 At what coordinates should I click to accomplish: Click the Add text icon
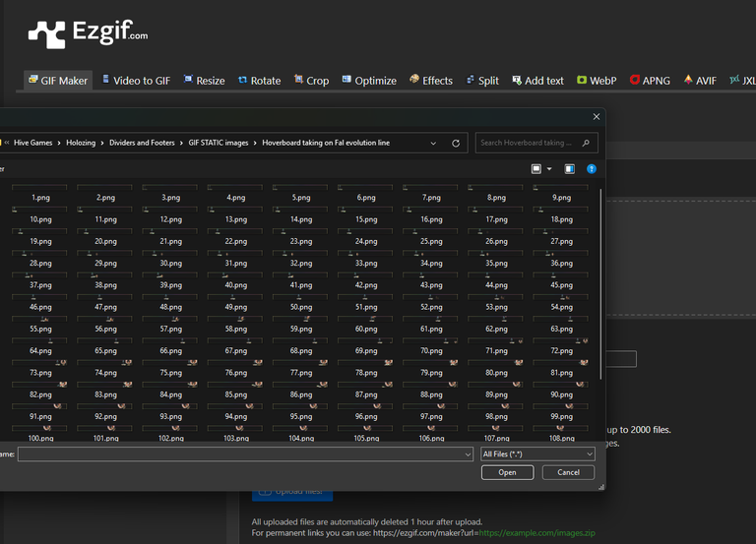point(517,80)
